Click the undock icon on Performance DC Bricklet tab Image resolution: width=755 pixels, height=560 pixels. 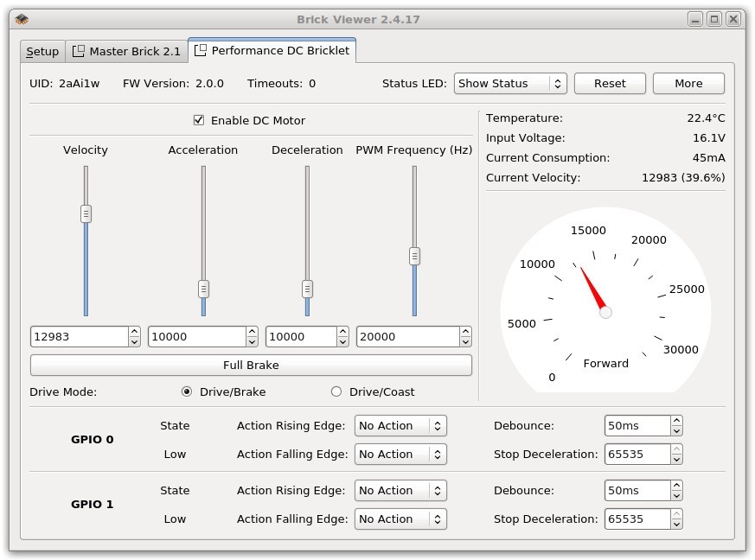(x=201, y=50)
